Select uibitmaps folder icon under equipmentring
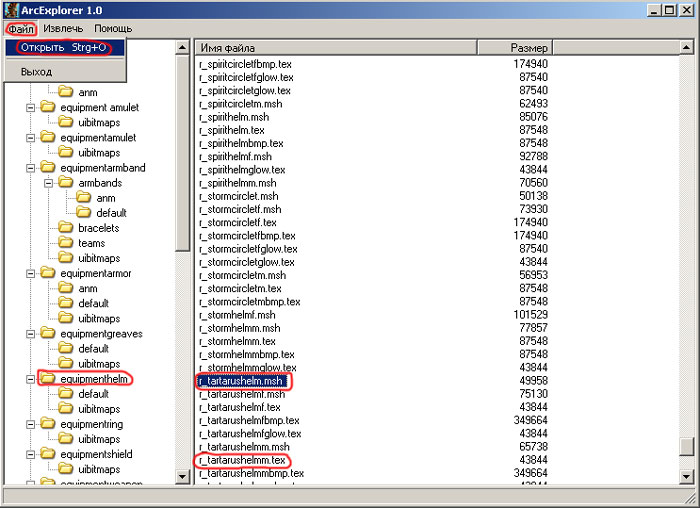The width and height of the screenshot is (700, 508). click(66, 439)
